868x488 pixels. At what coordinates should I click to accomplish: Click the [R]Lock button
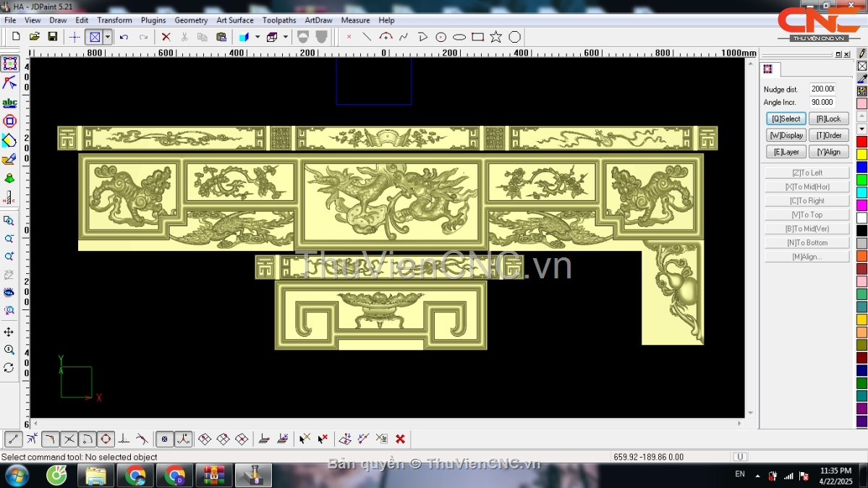(x=829, y=119)
